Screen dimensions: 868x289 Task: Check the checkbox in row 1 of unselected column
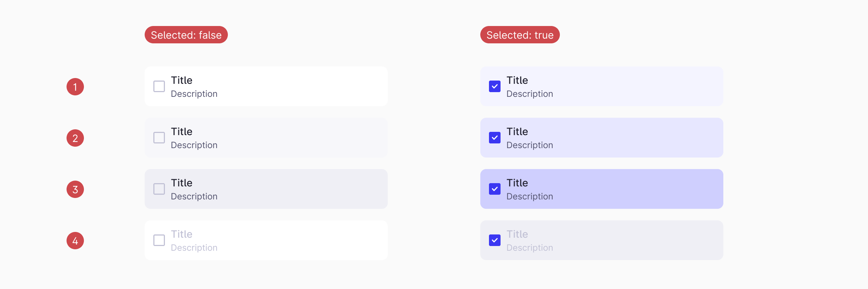point(158,86)
